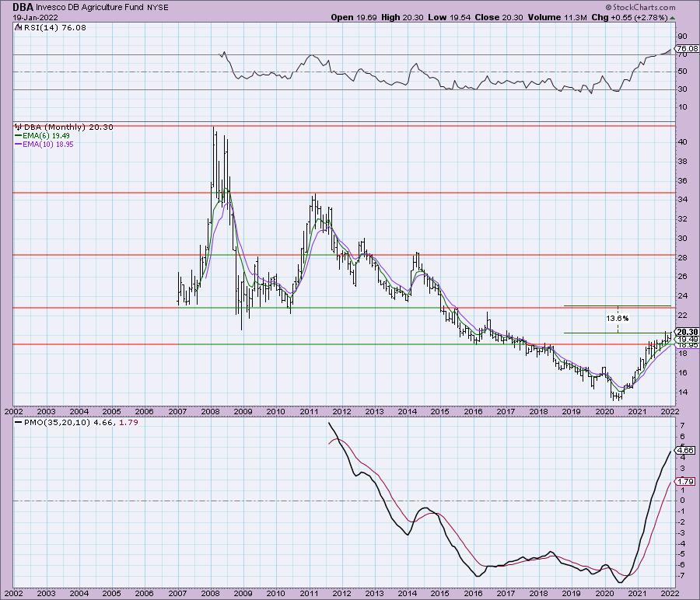Click the Invesco DB Agriculture Fund name
Screen dimensions: 700x600
pyautogui.click(x=89, y=7)
